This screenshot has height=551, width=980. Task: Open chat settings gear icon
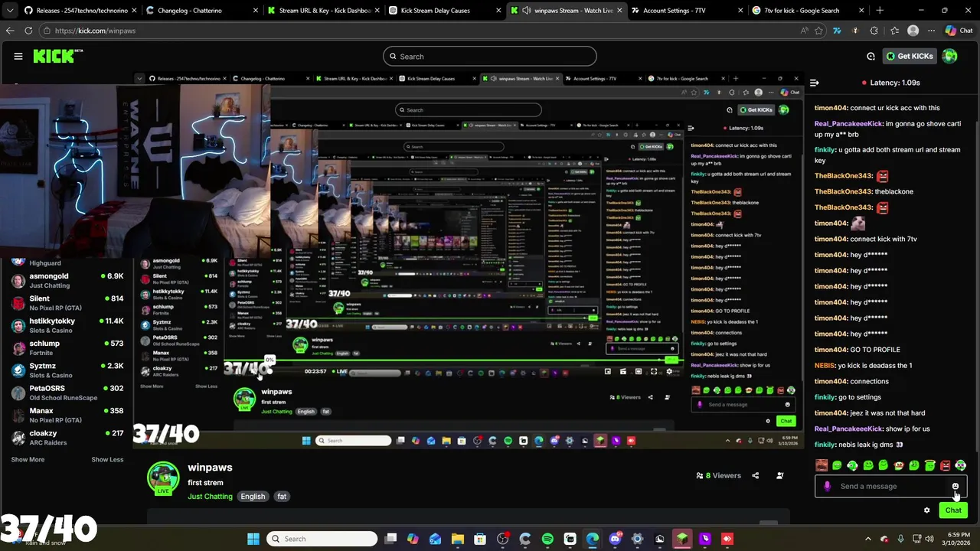(x=926, y=510)
